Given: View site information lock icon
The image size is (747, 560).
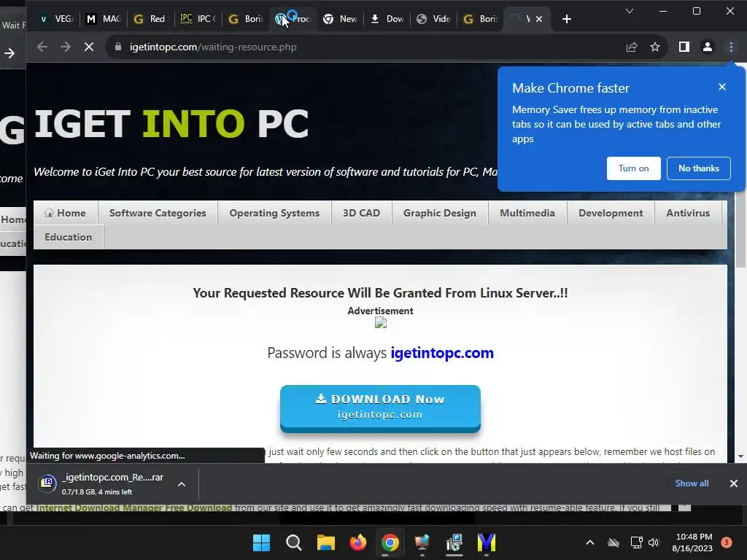Looking at the screenshot, I should click(118, 47).
